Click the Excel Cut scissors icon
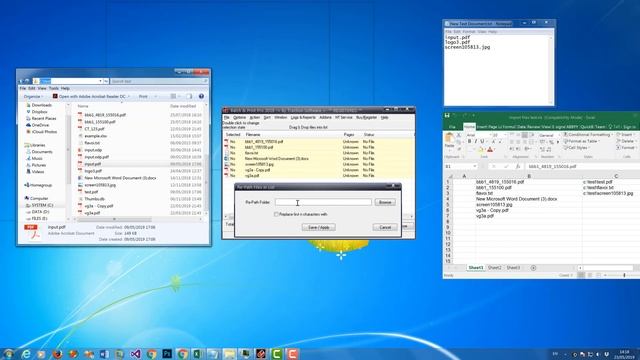The image size is (640, 360). click(459, 135)
